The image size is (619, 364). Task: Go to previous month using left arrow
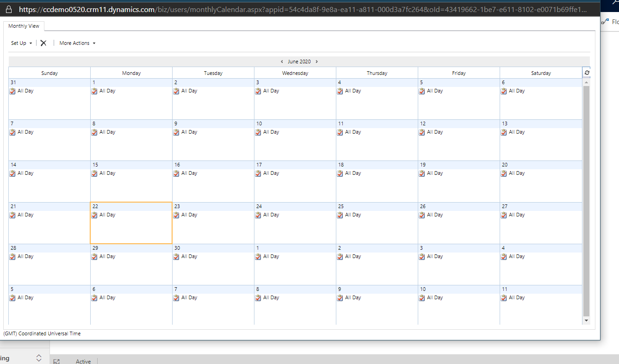(x=282, y=62)
